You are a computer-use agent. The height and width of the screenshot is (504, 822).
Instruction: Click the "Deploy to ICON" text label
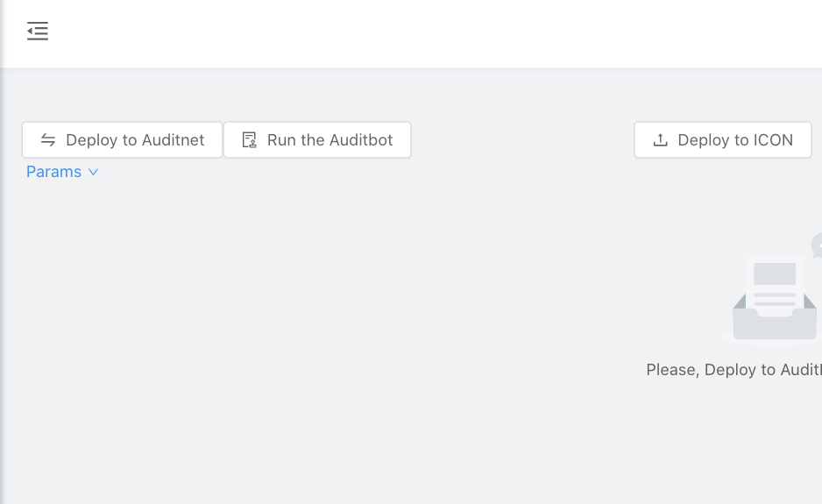pyautogui.click(x=735, y=140)
